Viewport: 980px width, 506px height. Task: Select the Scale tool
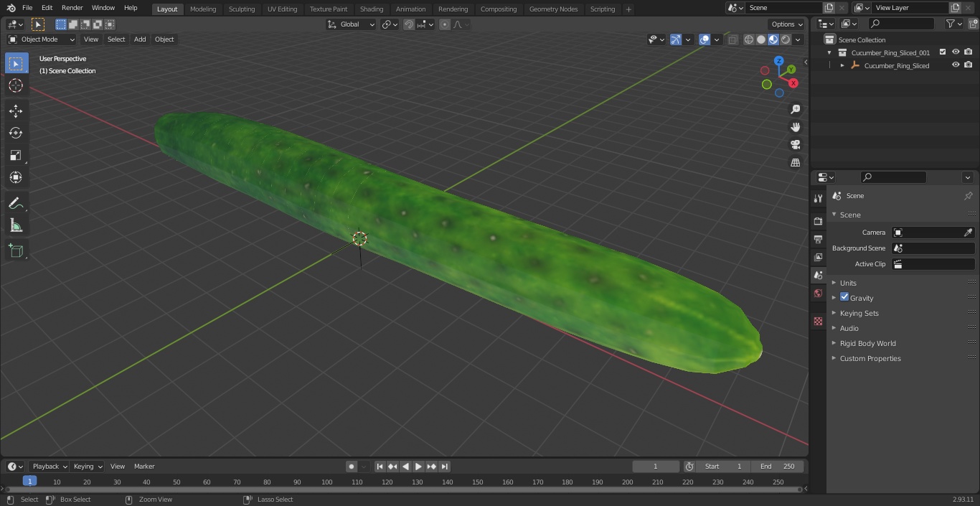tap(16, 155)
